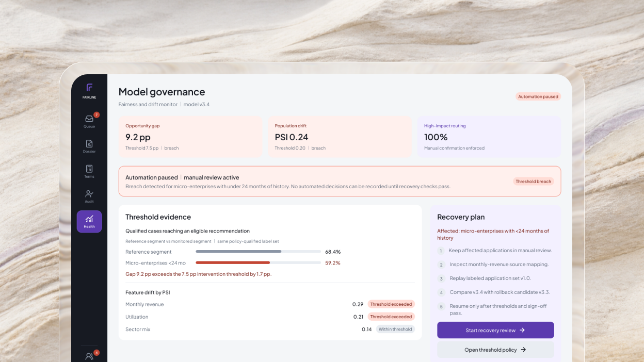Click the model v3.4 label
644x362 pixels.
(197, 104)
